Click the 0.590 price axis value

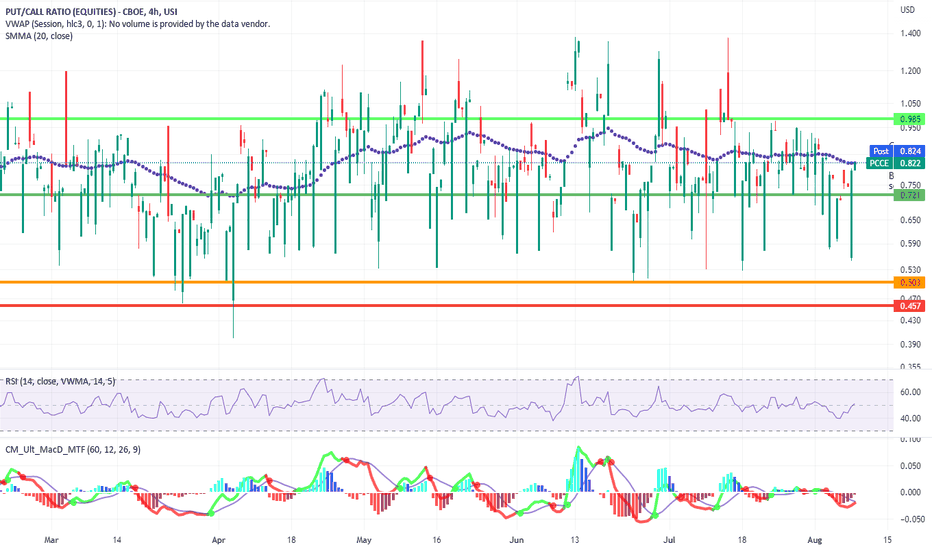coord(911,243)
